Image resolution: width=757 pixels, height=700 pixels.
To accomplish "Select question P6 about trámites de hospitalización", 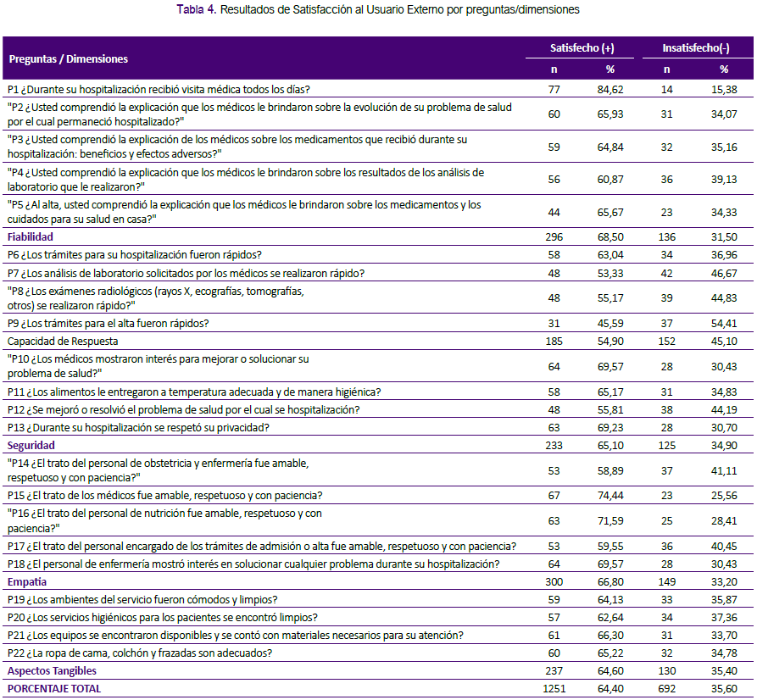I will click(135, 255).
